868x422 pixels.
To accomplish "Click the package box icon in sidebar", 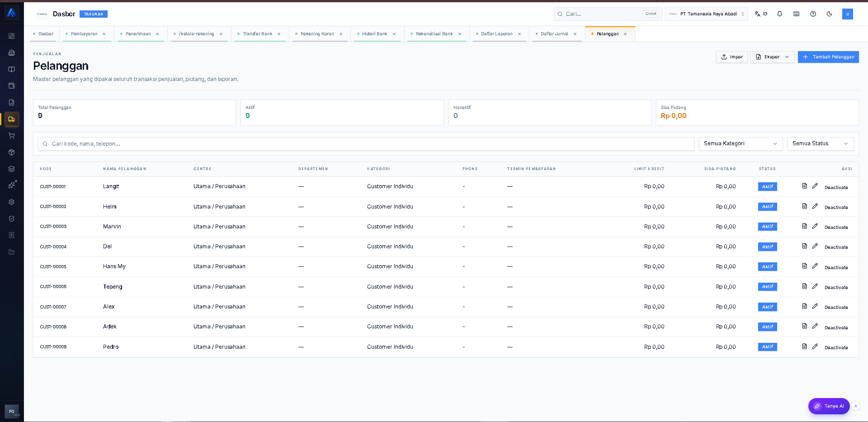I will tap(12, 152).
